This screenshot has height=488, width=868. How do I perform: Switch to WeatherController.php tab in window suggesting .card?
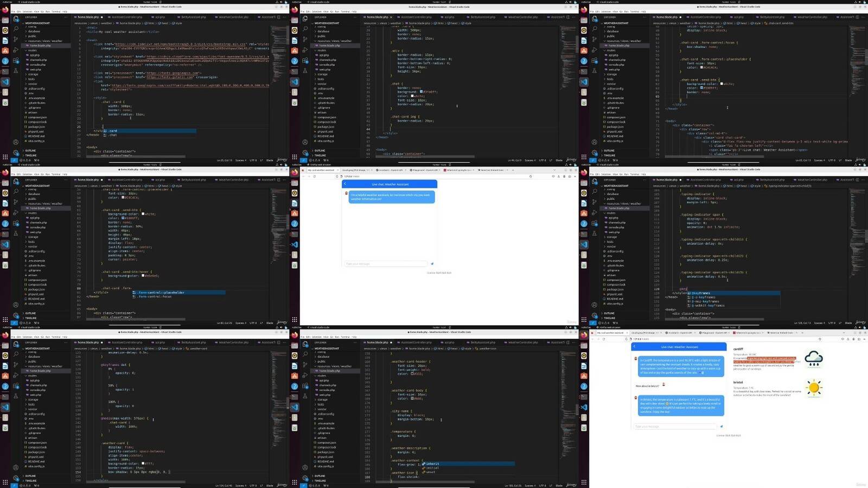point(233,17)
